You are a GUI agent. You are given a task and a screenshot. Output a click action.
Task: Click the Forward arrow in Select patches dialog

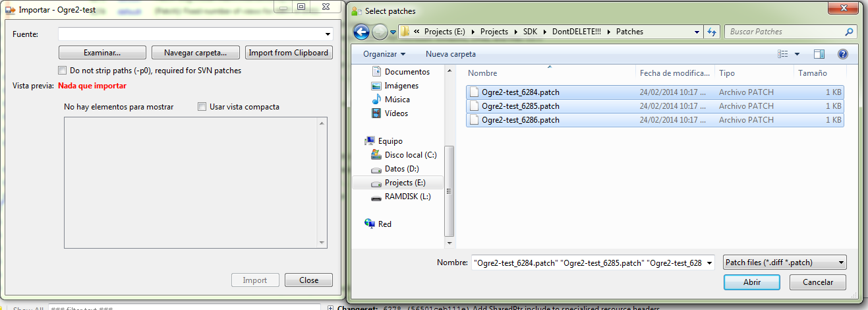pos(380,31)
